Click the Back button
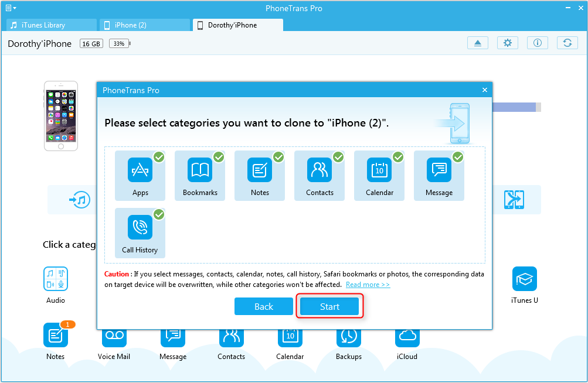 (263, 307)
